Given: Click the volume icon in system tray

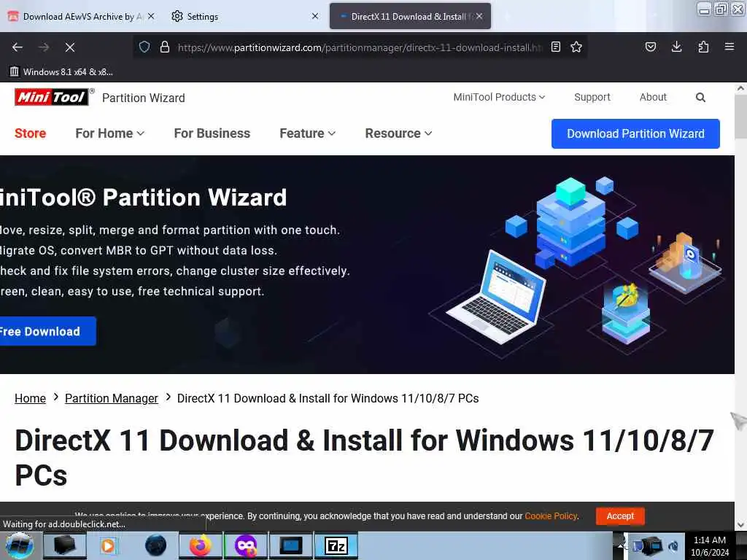Looking at the screenshot, I should click(673, 546).
